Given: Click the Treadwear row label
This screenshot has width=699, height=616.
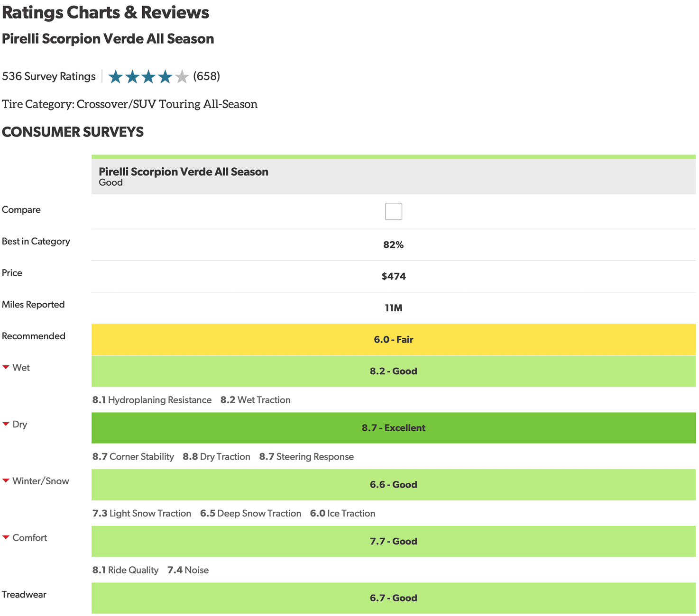Looking at the screenshot, I should pyautogui.click(x=24, y=595).
